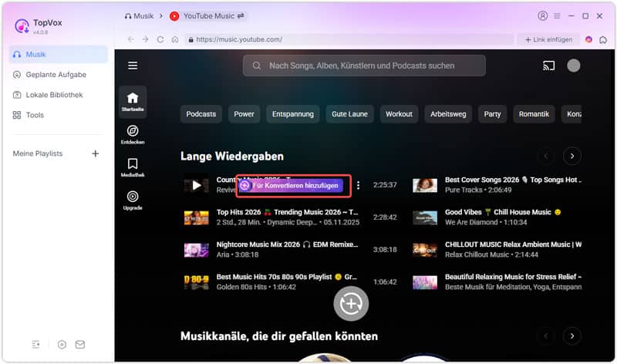
Task: Open the Entdecken nav item
Action: coord(133,135)
